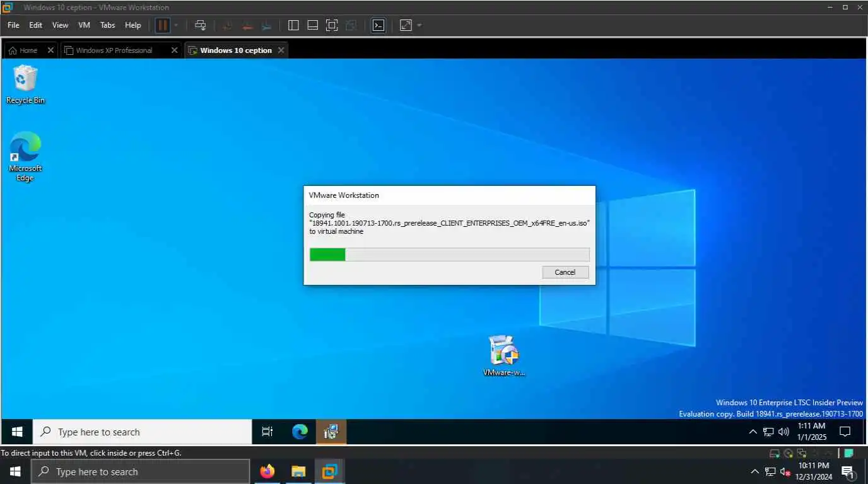Viewport: 868px width, 484px height.
Task: Show the console view
Action: [378, 25]
